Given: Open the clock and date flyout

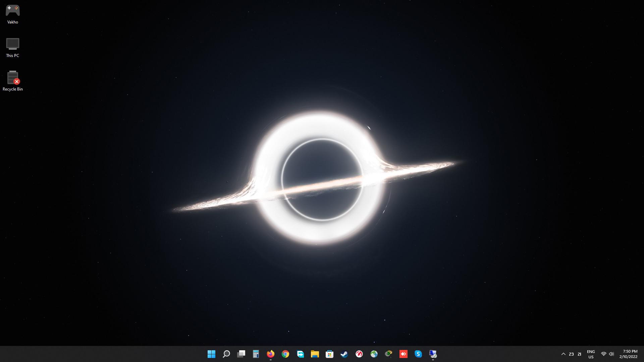Looking at the screenshot, I should point(628,354).
